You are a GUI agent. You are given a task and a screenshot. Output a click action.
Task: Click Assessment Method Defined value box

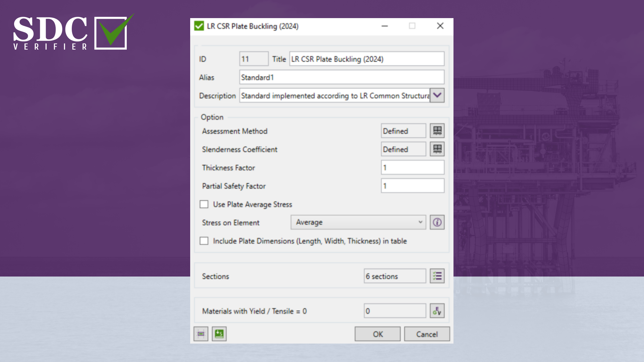click(x=404, y=131)
